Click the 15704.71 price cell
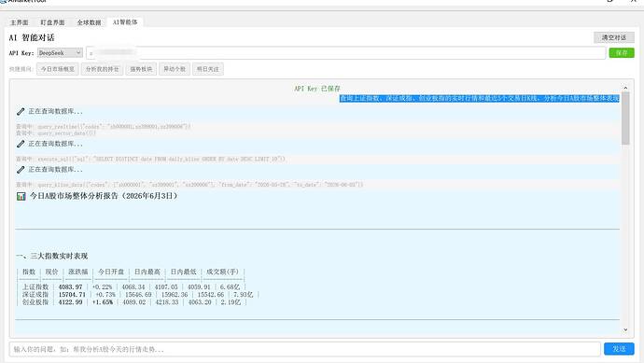 [x=72, y=295]
